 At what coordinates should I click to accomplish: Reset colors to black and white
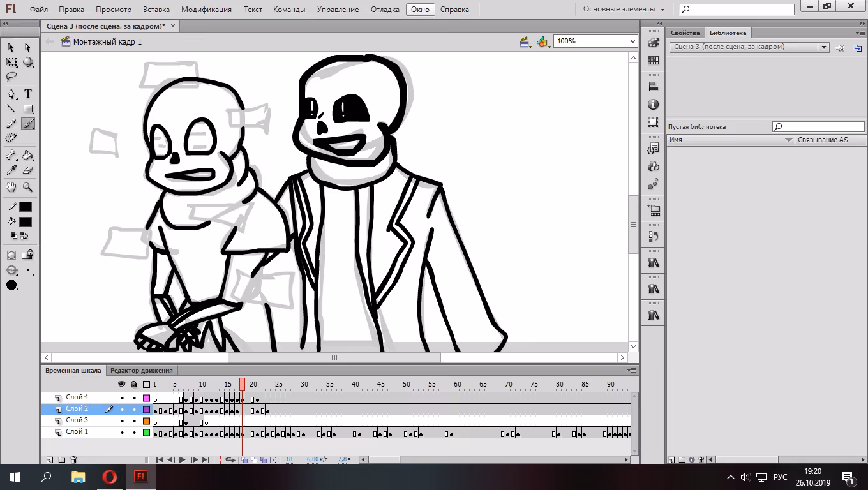point(14,235)
